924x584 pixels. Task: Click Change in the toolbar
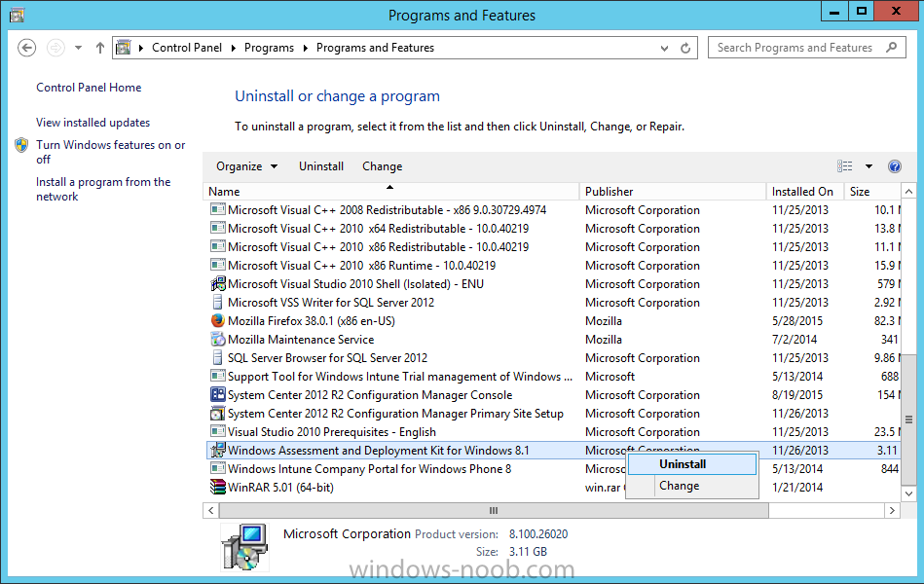[x=383, y=166]
